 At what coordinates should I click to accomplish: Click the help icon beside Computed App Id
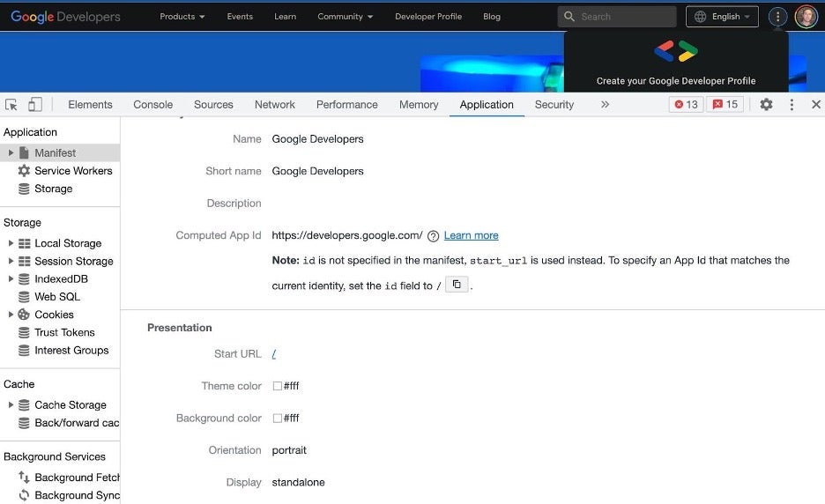point(433,236)
